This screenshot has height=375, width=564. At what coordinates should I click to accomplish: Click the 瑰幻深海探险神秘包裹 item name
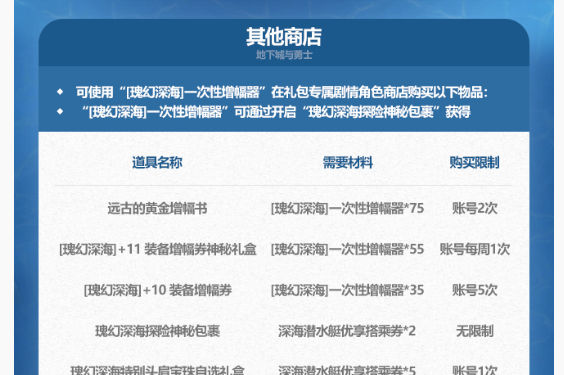[157, 331]
